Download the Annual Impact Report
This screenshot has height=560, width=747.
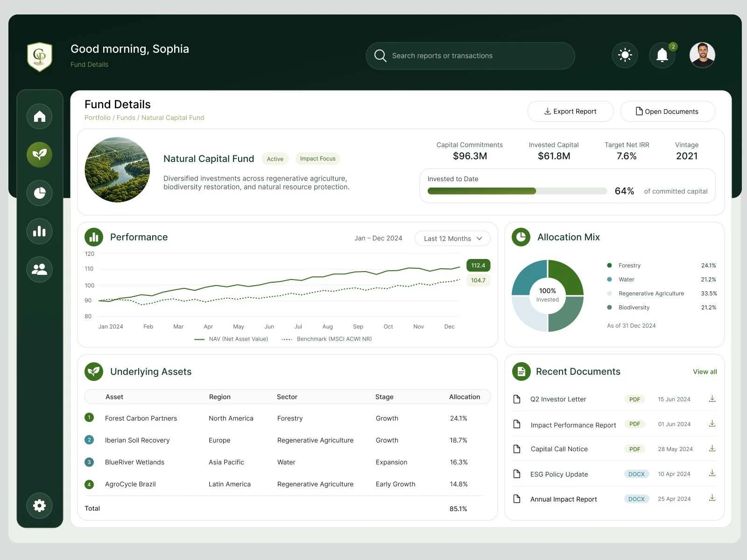point(712,498)
